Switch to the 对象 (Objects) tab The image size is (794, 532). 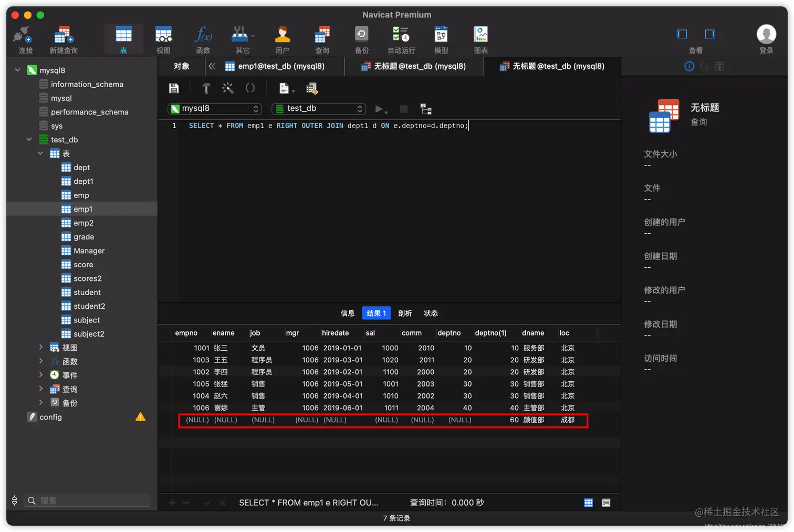point(182,66)
